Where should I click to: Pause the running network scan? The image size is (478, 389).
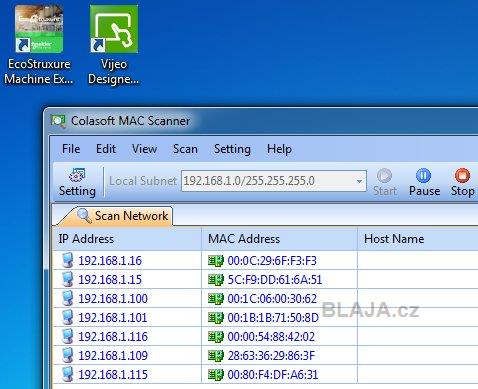tap(424, 182)
